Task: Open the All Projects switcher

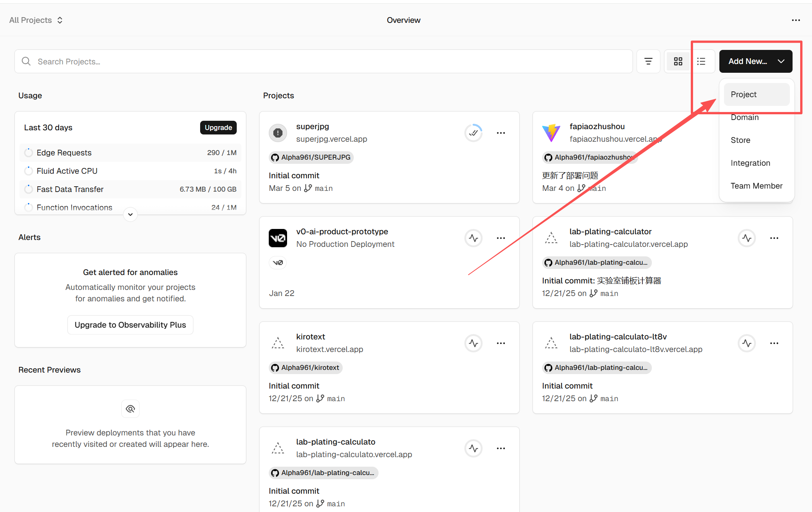Action: [x=36, y=20]
